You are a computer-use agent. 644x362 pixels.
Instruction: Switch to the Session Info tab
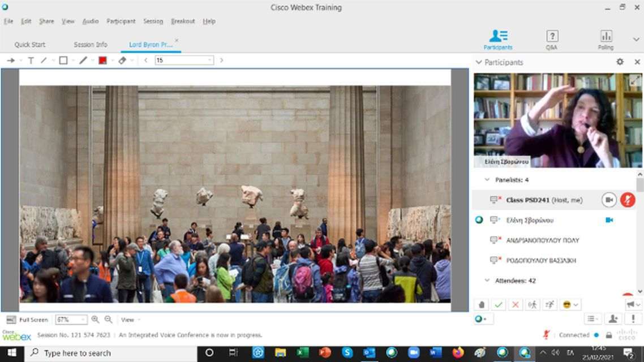click(91, 45)
